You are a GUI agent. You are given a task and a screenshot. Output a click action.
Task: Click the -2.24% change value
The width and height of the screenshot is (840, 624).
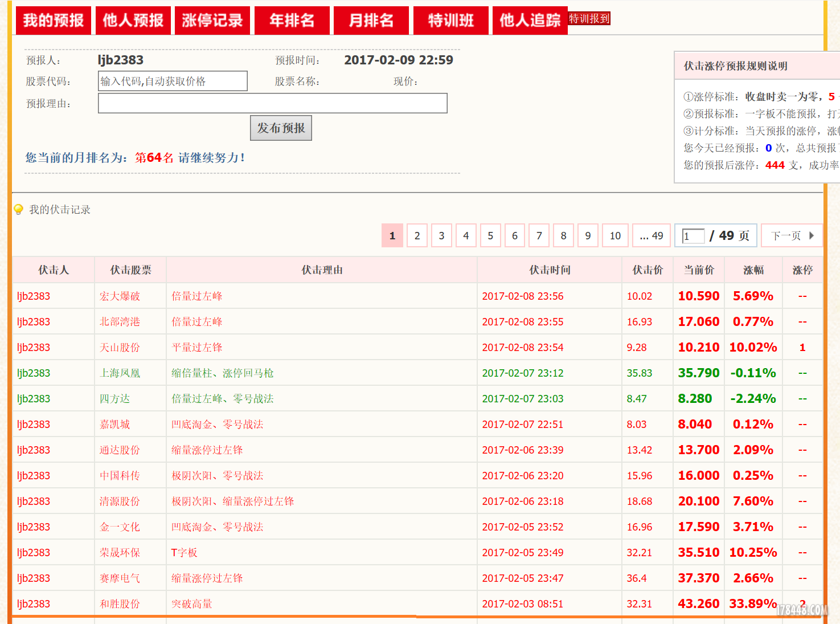(753, 398)
